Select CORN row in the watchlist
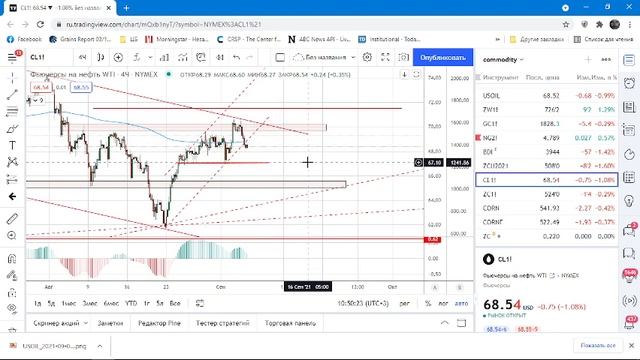The height and width of the screenshot is (360, 640). [x=547, y=208]
